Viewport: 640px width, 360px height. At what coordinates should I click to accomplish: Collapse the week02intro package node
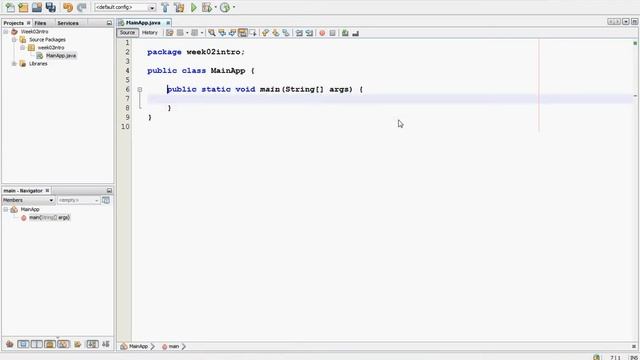click(23, 47)
